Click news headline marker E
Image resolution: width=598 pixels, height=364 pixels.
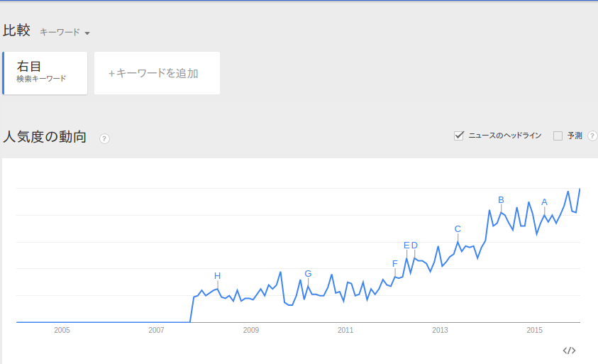(406, 246)
